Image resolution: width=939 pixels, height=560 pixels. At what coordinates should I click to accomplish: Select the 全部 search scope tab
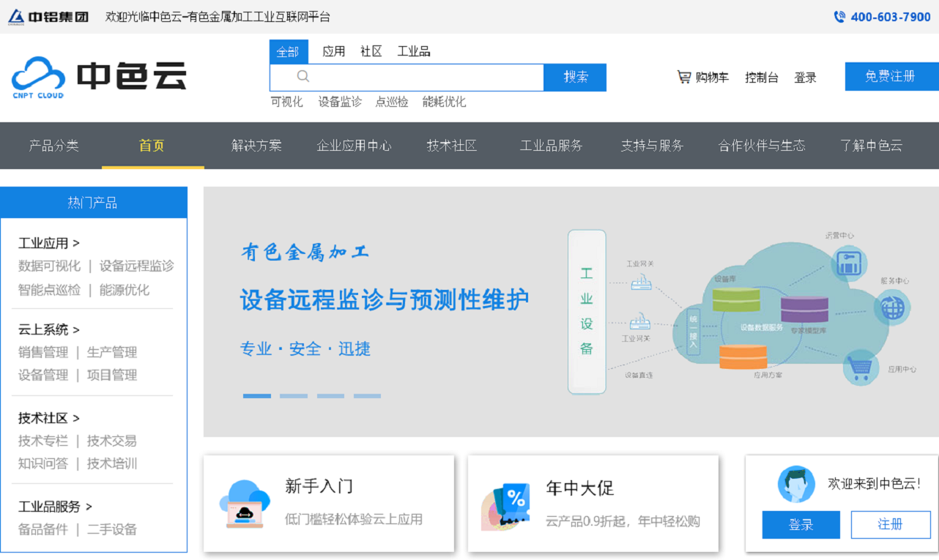[289, 52]
